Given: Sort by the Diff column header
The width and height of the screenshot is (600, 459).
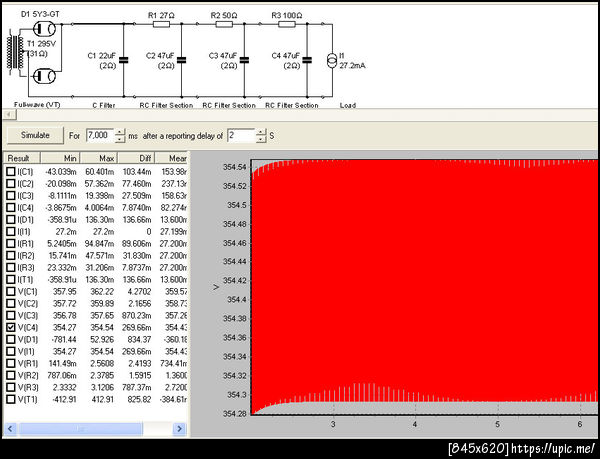Looking at the screenshot, I should point(136,158).
